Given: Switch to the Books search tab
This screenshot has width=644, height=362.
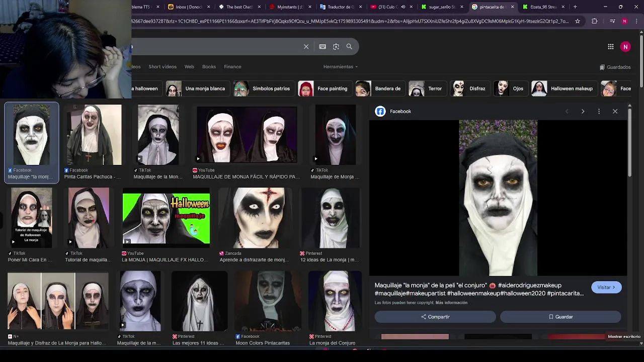Looking at the screenshot, I should (x=209, y=66).
